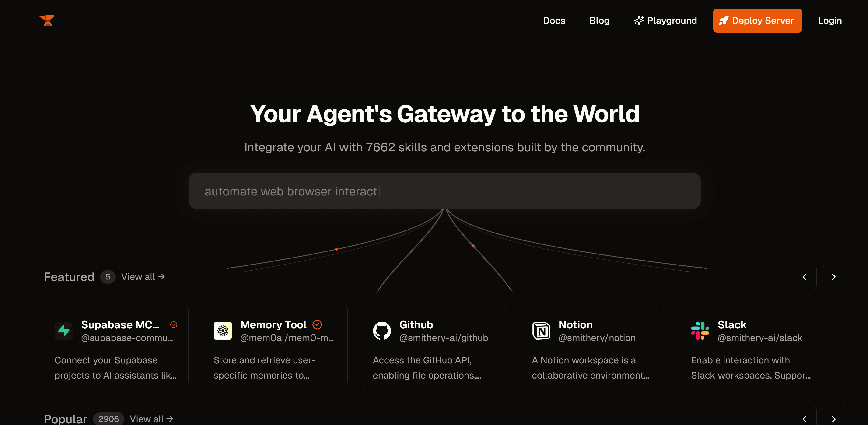Open the Memory Tool card title
Viewport: 868px width, 425px height.
click(273, 325)
